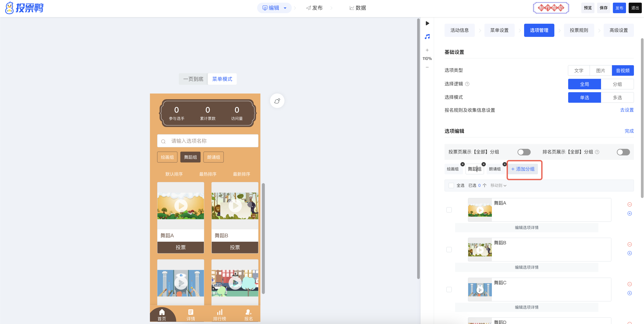The image size is (644, 324).
Task: Click 编辑选项详情 under 舞蹈A
Action: [527, 228]
